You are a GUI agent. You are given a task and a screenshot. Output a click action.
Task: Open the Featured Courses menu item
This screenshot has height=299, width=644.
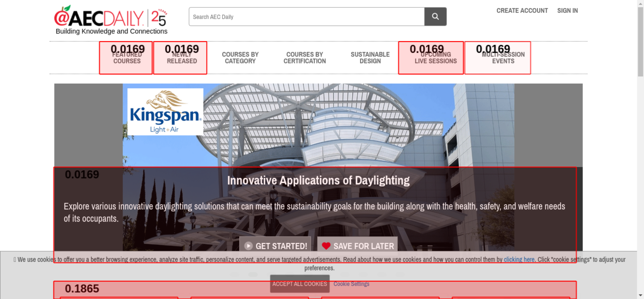(x=127, y=58)
